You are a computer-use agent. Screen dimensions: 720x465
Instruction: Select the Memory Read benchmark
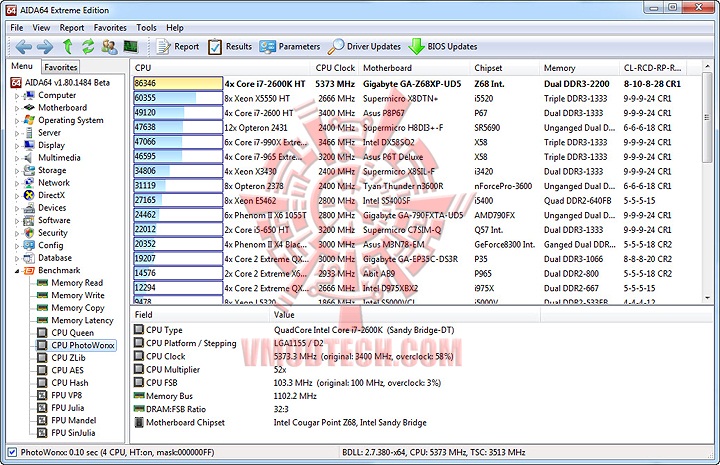(x=77, y=283)
